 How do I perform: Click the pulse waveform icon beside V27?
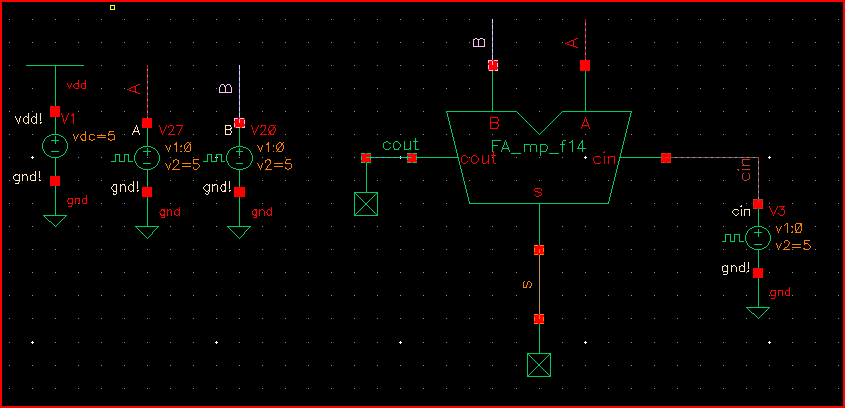[x=123, y=158]
